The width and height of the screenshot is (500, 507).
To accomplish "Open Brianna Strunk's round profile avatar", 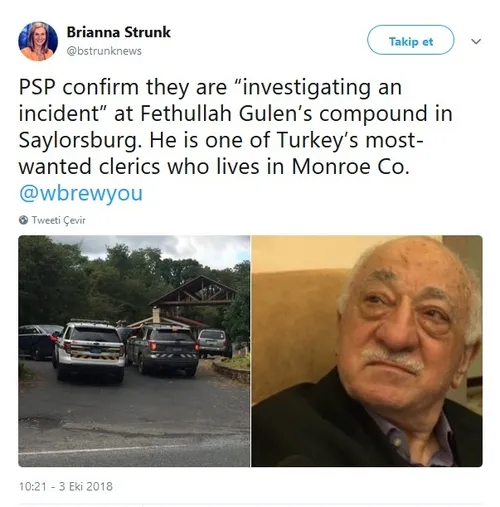I will [38, 41].
